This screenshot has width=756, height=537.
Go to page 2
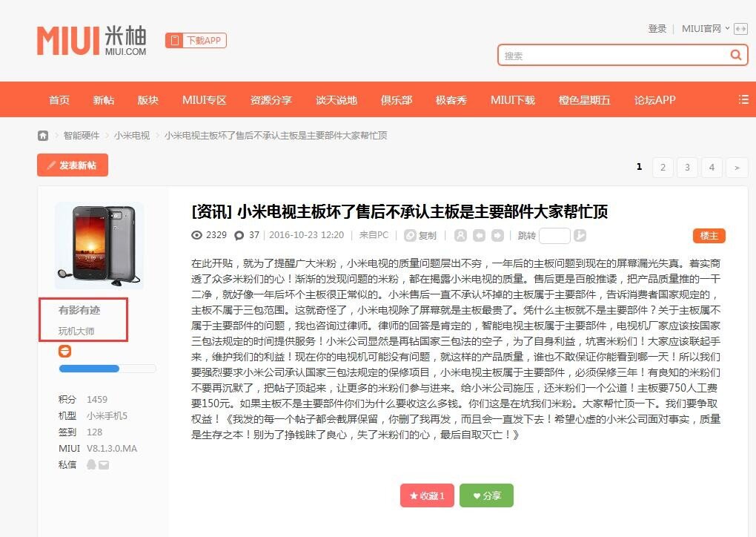point(663,168)
